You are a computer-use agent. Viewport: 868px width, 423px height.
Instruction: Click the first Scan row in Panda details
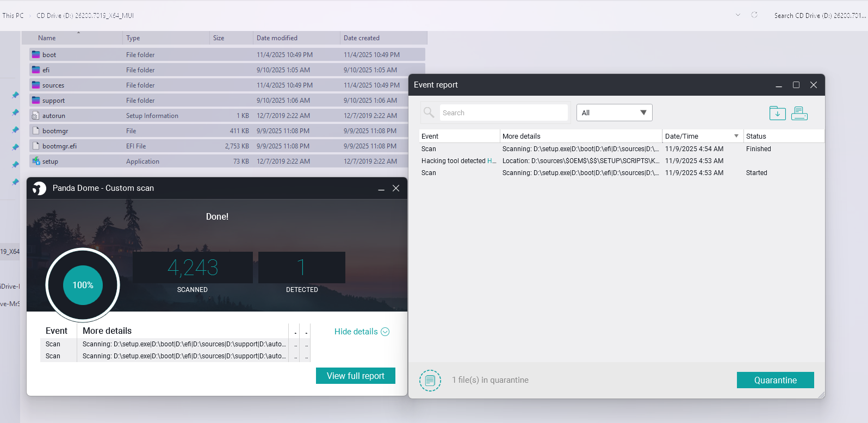tap(175, 344)
